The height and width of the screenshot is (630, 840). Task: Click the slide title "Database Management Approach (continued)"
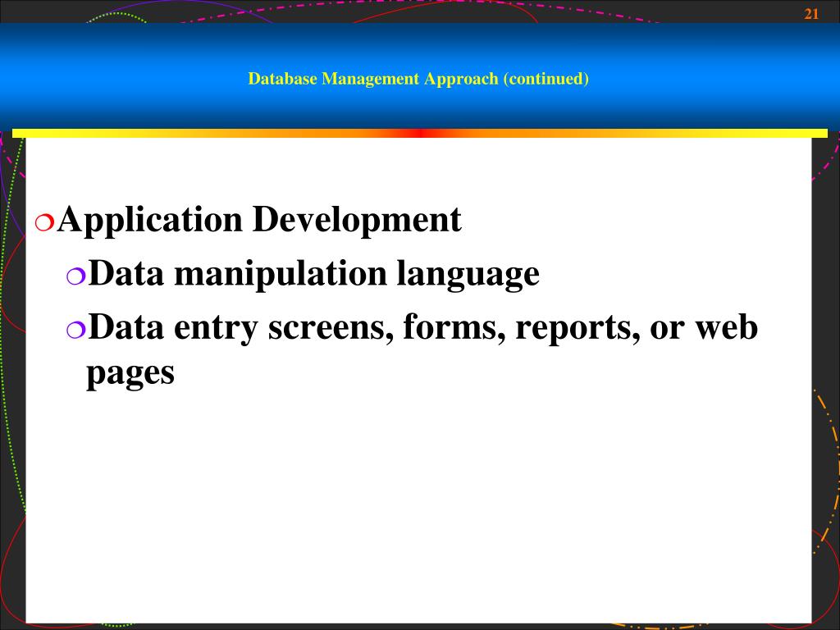(x=418, y=79)
